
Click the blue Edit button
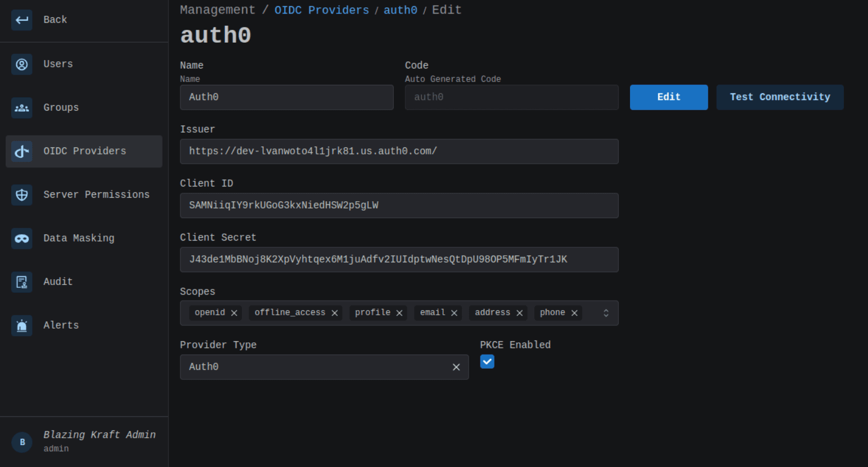click(669, 97)
